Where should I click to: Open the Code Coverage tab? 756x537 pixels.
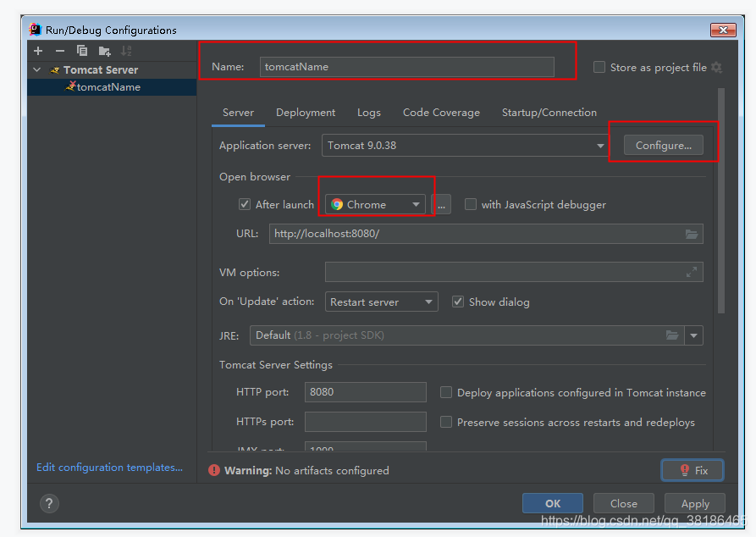click(441, 113)
